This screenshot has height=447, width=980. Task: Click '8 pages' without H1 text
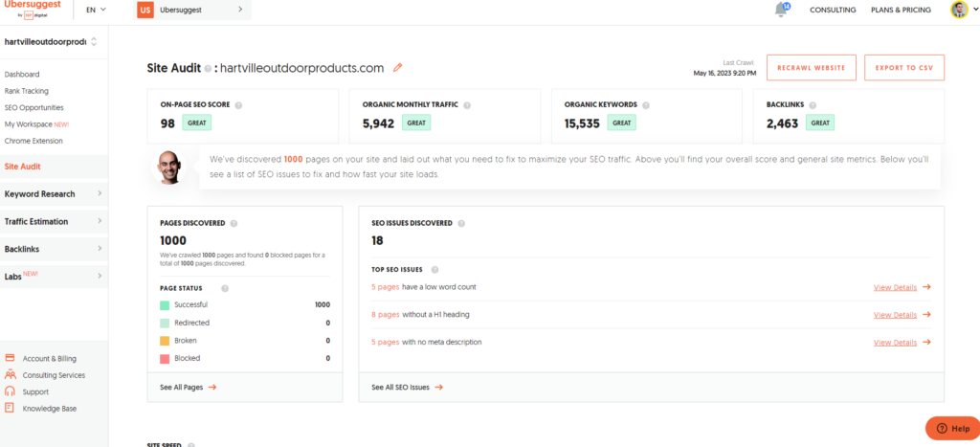coord(385,315)
